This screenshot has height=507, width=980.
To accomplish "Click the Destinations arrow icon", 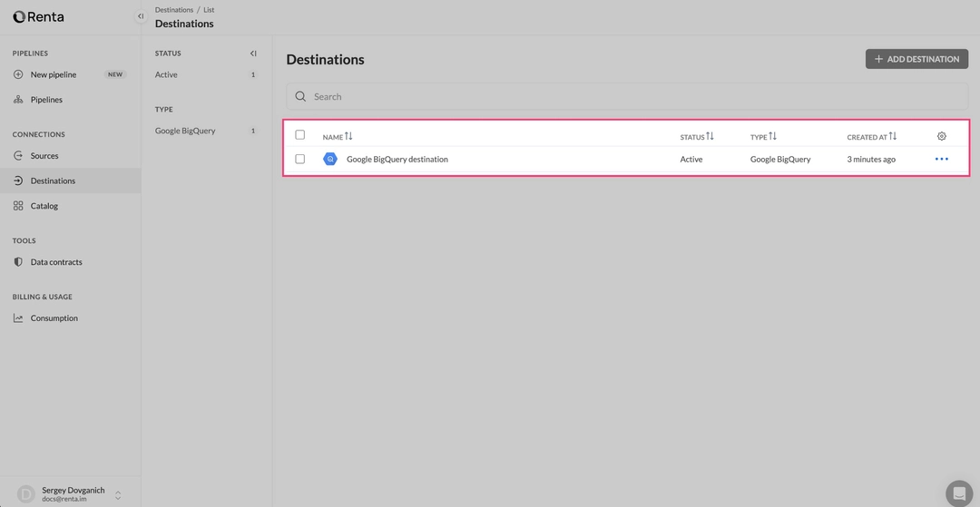I will click(x=18, y=180).
